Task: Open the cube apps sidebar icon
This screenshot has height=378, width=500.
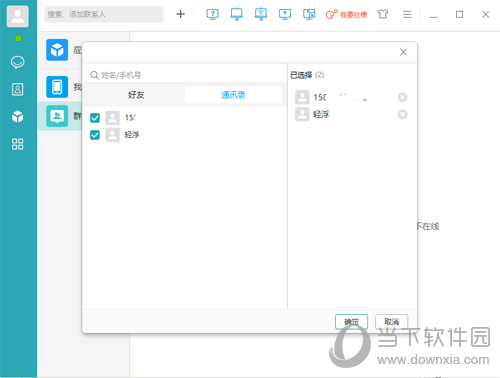Action: [17, 117]
